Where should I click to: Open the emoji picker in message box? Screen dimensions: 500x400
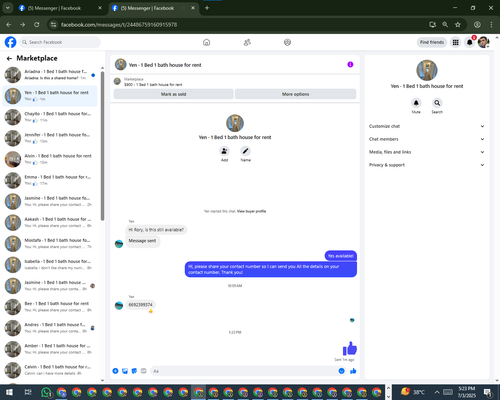(x=341, y=371)
